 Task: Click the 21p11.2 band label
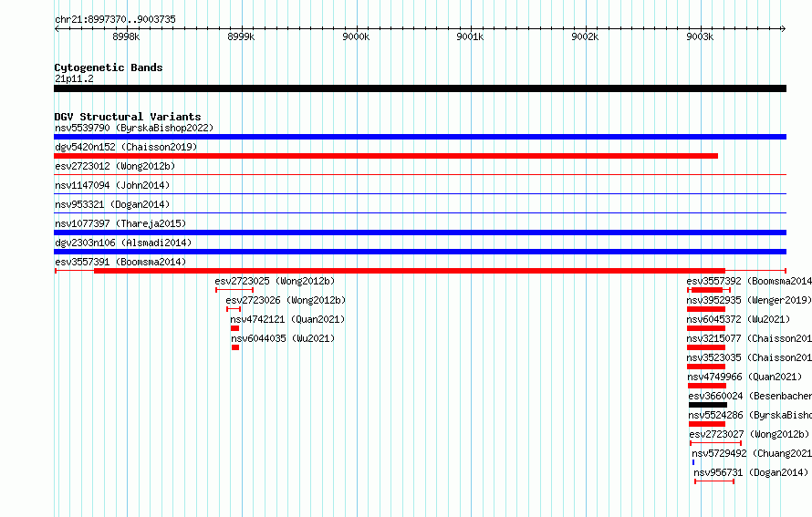75,78
